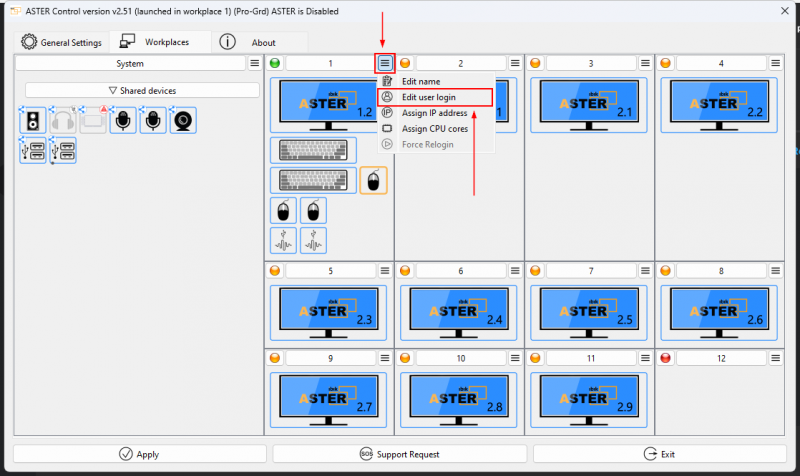Select the ASTER 2.7 monitor in workplace 9
The image size is (800, 476).
coord(329,400)
